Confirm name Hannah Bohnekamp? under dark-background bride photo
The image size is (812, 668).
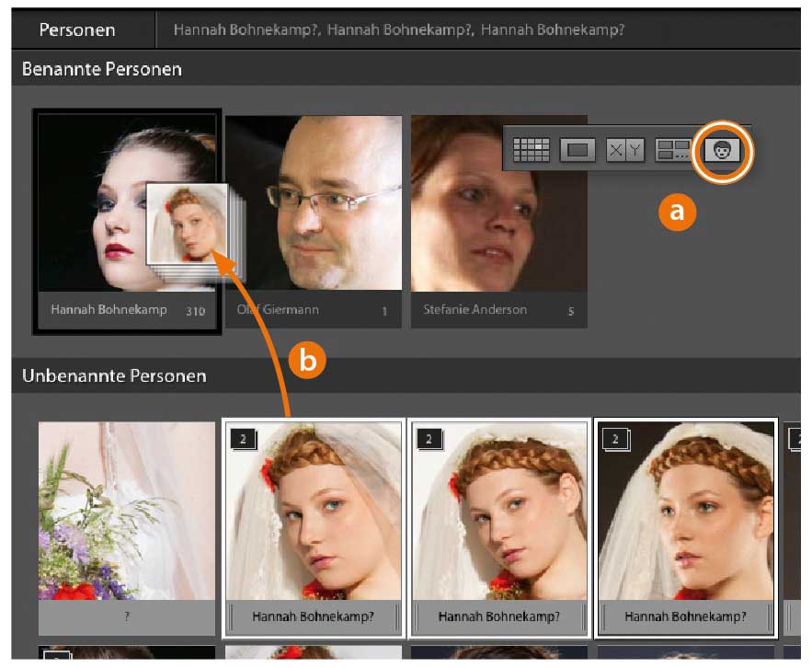coord(685,616)
